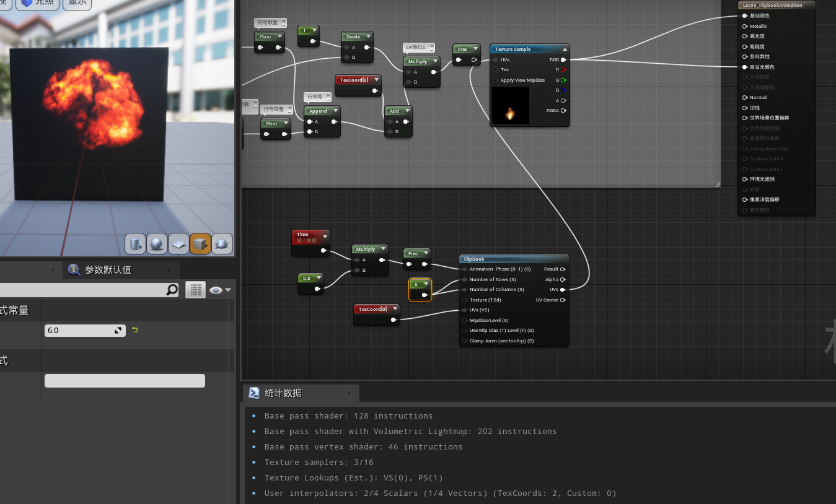Close the 参数默认值 tab

click(x=169, y=270)
